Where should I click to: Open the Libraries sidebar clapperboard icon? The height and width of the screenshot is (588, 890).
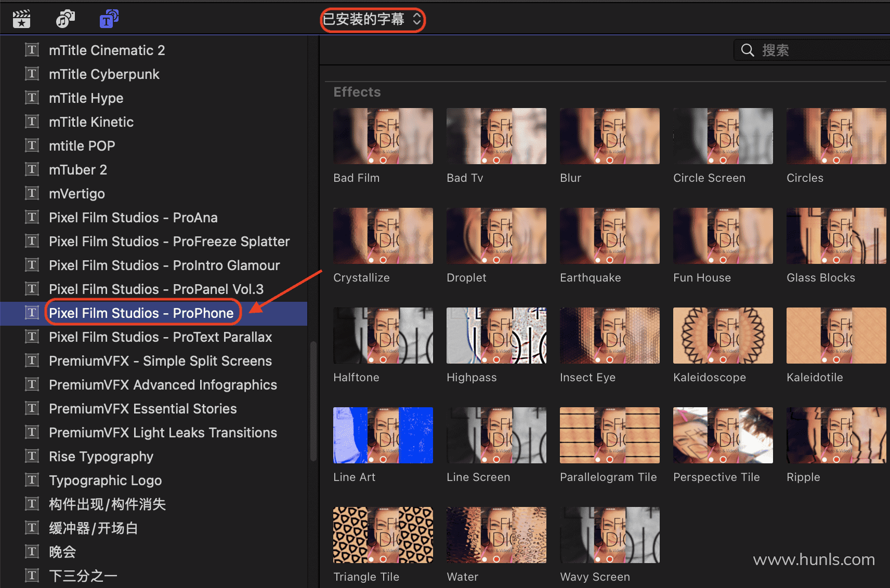(x=21, y=19)
